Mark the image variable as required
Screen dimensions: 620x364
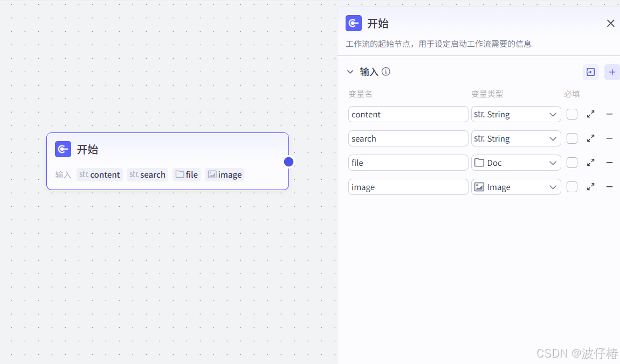[571, 187]
